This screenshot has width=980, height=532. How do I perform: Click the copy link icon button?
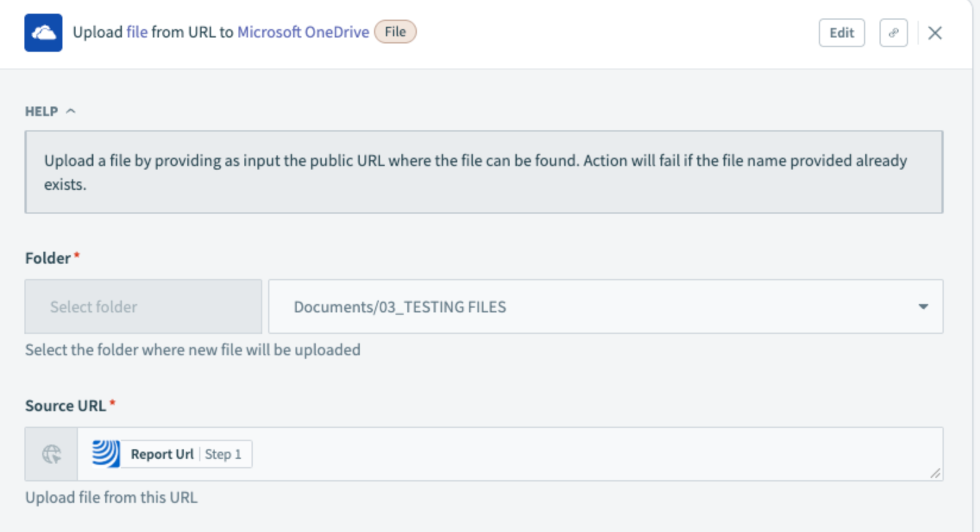click(x=893, y=33)
